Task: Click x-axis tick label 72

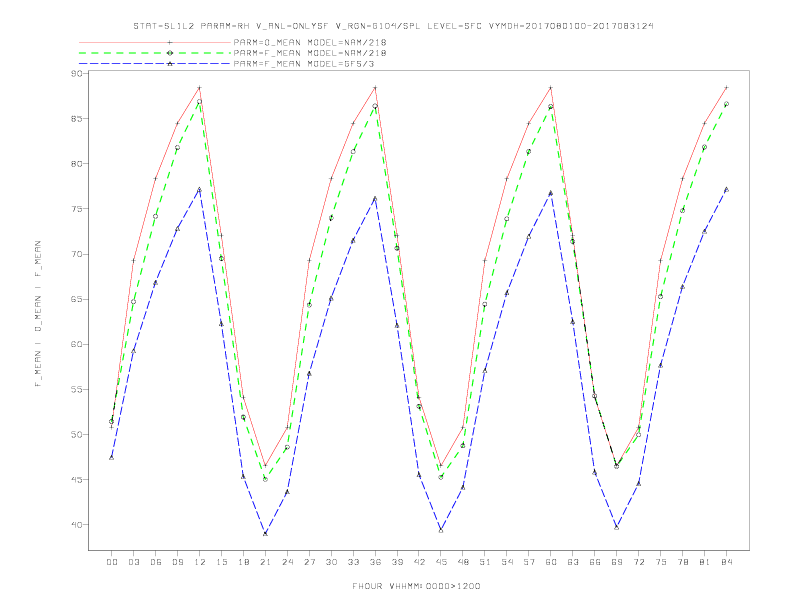Action: tap(639, 562)
